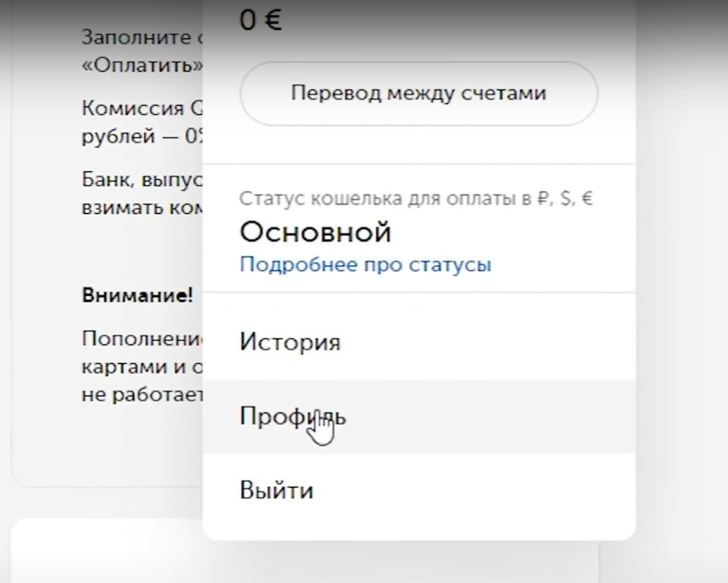The height and width of the screenshot is (583, 728).
Task: Choose 'Выйти' to log out
Action: click(x=419, y=490)
